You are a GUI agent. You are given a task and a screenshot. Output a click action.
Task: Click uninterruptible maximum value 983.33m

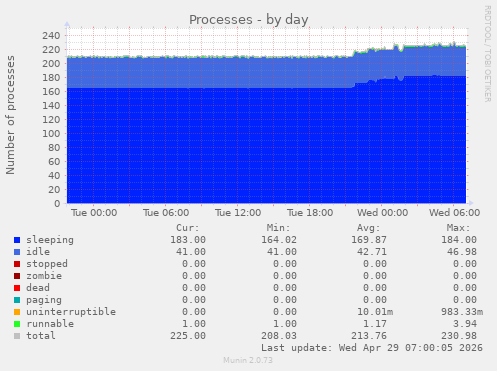pyautogui.click(x=462, y=312)
